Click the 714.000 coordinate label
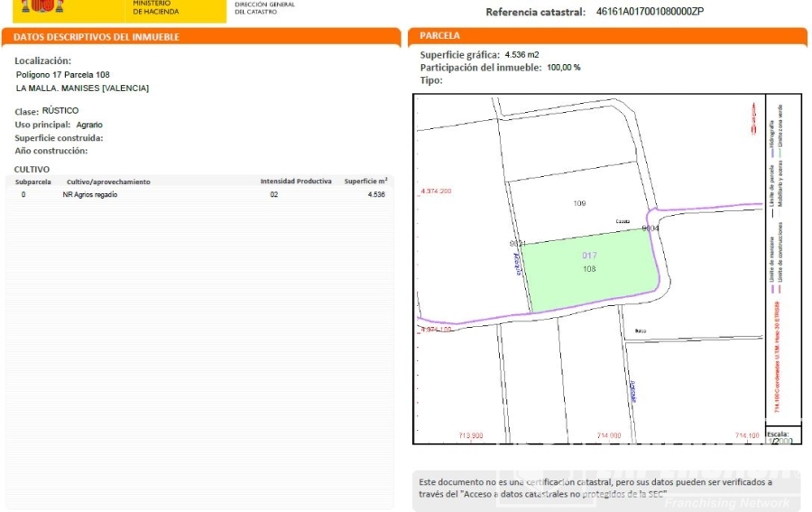Image resolution: width=812 pixels, height=512 pixels. point(609,436)
